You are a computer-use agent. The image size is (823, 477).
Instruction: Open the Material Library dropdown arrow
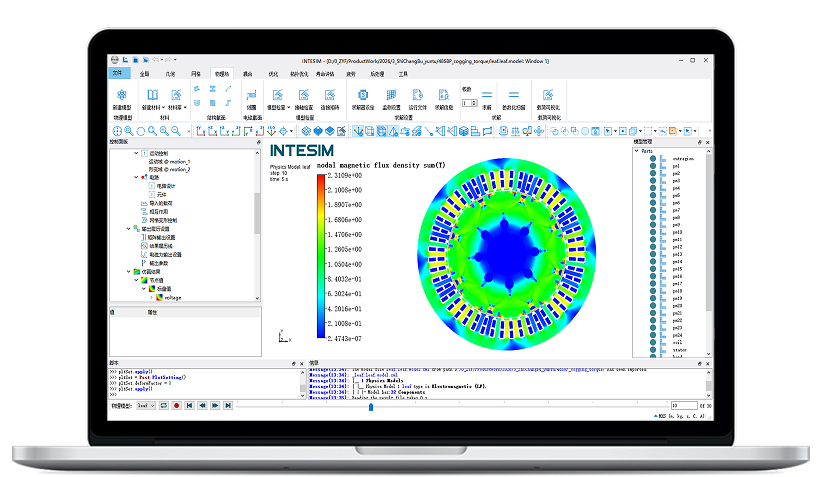click(187, 107)
